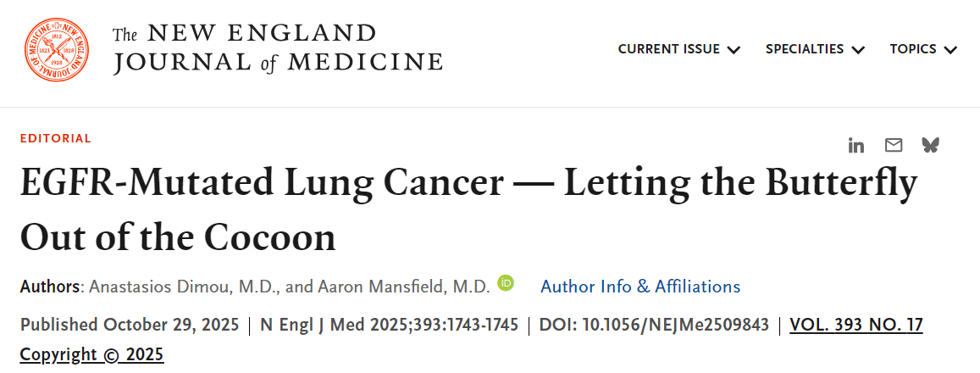Screen dimensions: 980x373
Task: Click the Editorial article type label
Action: click(55, 138)
